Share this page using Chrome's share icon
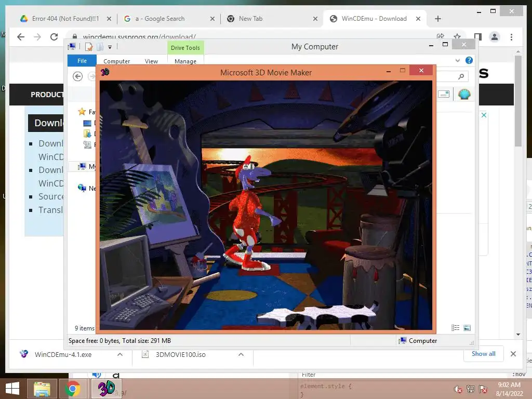The height and width of the screenshot is (399, 532). coord(441,36)
